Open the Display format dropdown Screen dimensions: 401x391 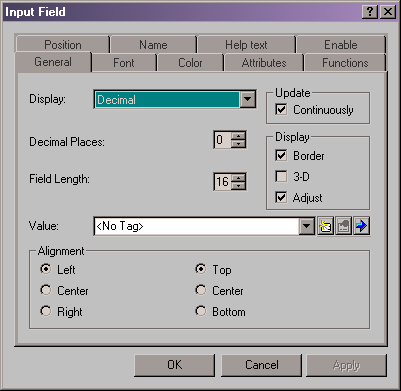coord(248,99)
